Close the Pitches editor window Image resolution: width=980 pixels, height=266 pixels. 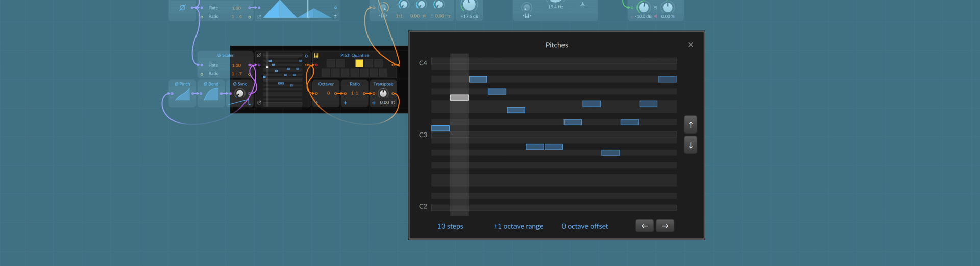(x=691, y=45)
